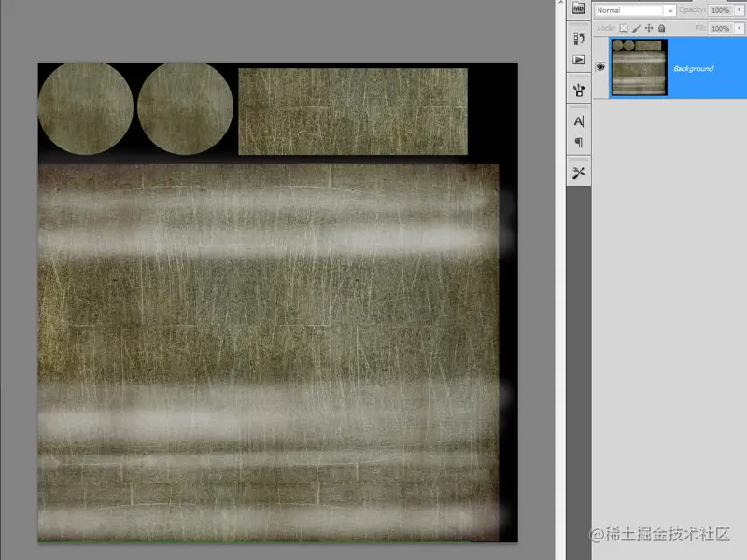Click the Fill 100% value field

click(x=721, y=28)
